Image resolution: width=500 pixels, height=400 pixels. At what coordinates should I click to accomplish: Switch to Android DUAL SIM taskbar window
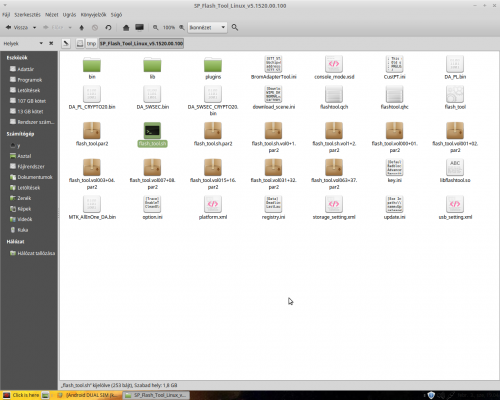coord(87,395)
